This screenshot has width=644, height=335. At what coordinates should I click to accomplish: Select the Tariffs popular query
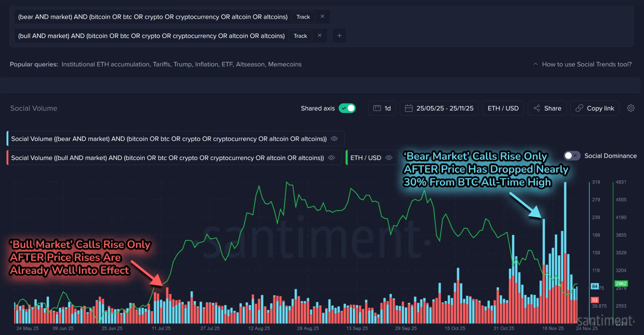[x=161, y=64]
